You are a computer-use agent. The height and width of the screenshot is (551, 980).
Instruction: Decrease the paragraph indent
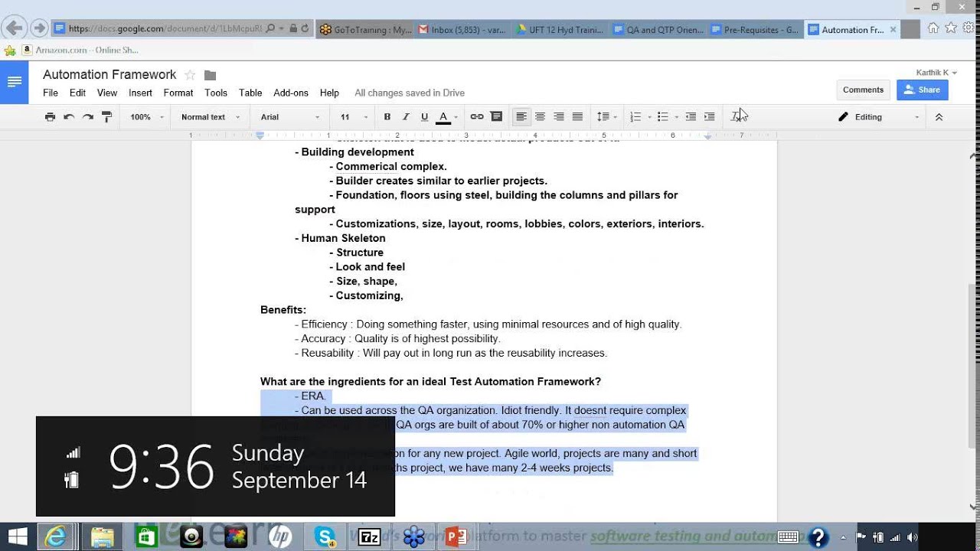click(691, 117)
